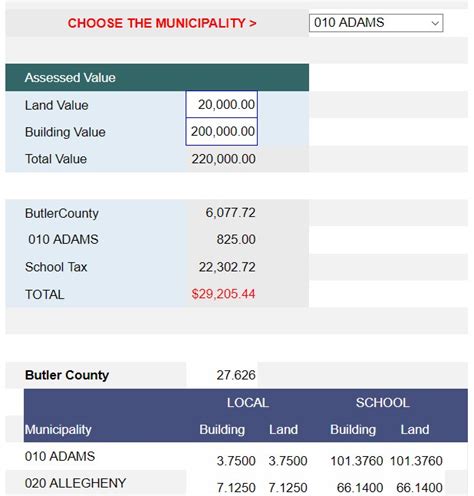The image size is (474, 496).
Task: Click the Total Value amount 220,000.00
Action: (x=224, y=159)
